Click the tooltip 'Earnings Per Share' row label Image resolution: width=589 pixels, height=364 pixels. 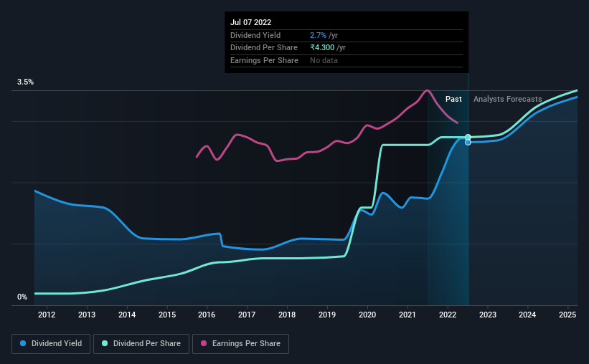(x=264, y=60)
